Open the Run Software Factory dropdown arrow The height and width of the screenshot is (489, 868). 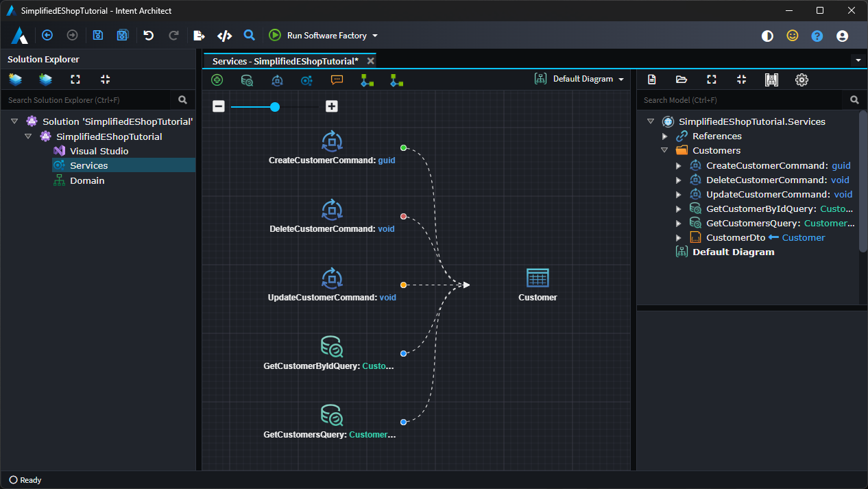point(375,36)
